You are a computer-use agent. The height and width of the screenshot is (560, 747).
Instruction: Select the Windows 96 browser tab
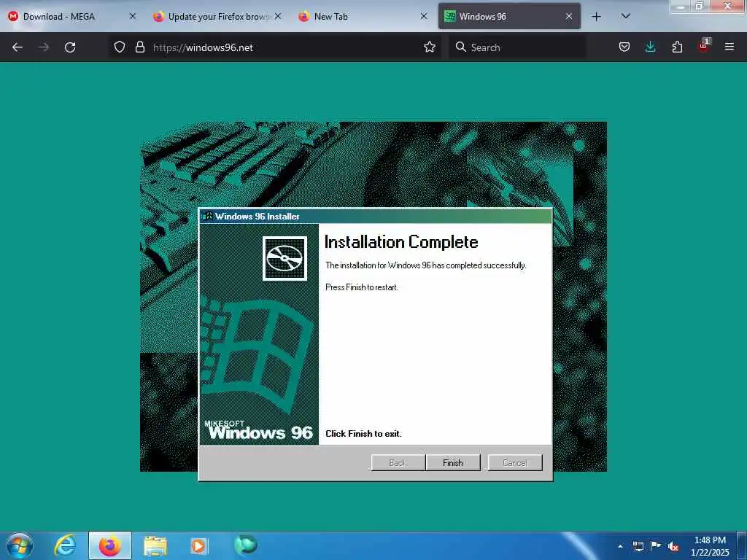[x=508, y=17]
